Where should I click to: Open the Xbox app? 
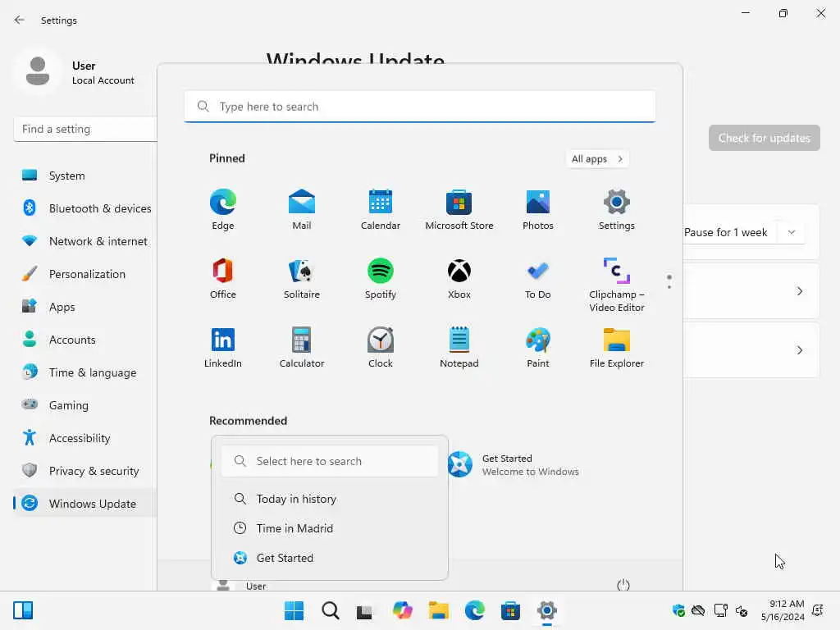459,278
